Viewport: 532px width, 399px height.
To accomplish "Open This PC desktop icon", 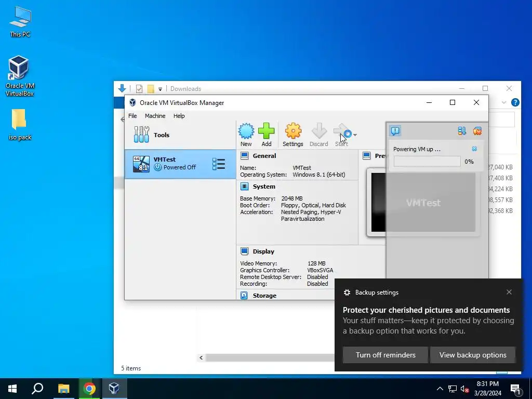I will click(x=20, y=22).
